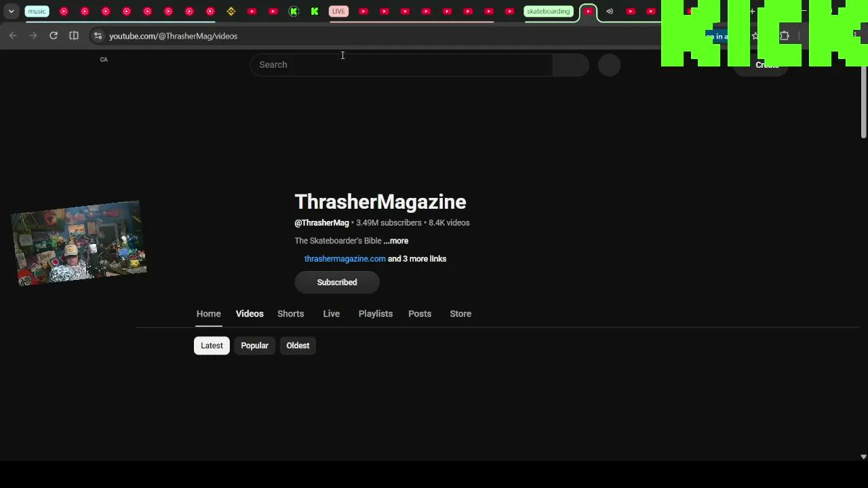Screen dimensions: 868x488
Task: Reload the current page
Action: point(54,36)
